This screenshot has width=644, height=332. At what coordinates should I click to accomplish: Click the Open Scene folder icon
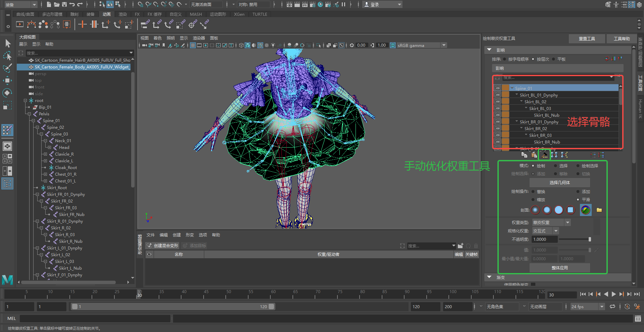57,4
